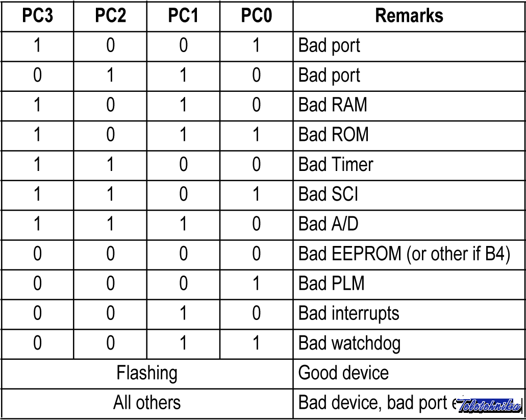Click the PC1 column header

click(x=183, y=16)
